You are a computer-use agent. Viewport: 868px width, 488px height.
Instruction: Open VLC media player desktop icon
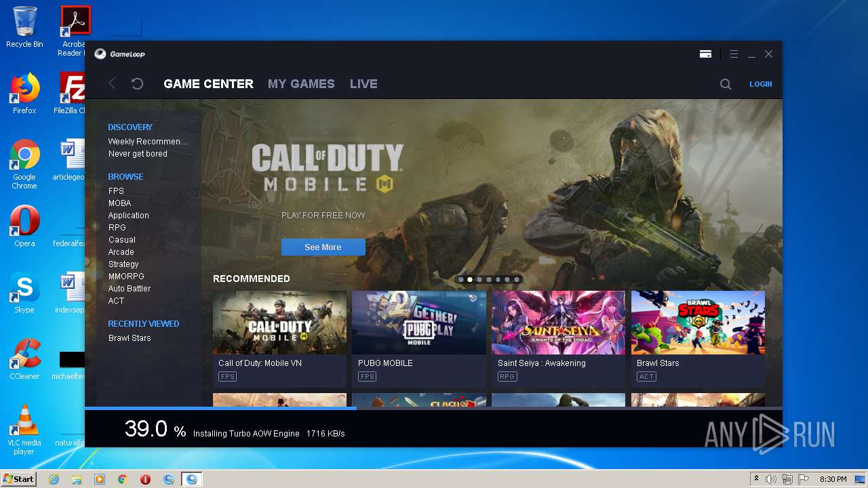point(24,430)
